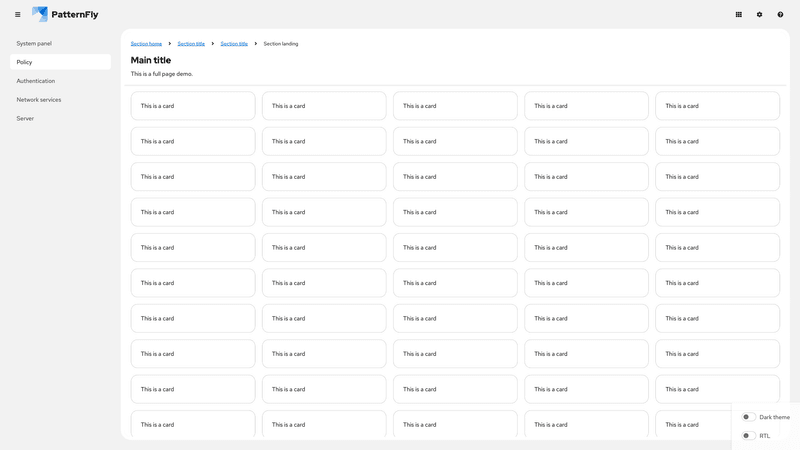Image resolution: width=800 pixels, height=450 pixels.
Task: Open the help question mark icon
Action: (x=780, y=15)
